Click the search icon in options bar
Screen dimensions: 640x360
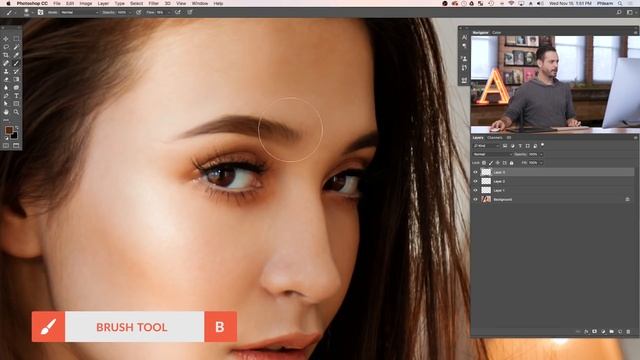pyautogui.click(x=619, y=12)
